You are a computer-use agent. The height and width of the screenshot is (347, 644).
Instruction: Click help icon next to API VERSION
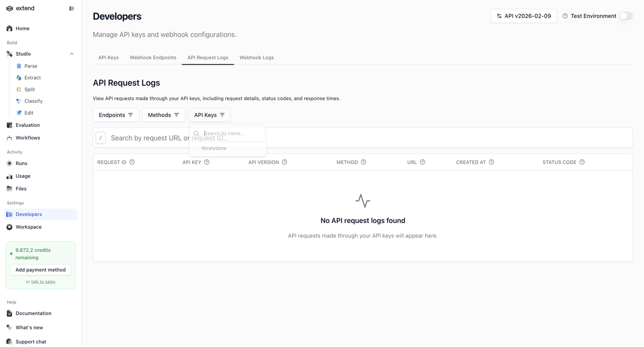[285, 162]
